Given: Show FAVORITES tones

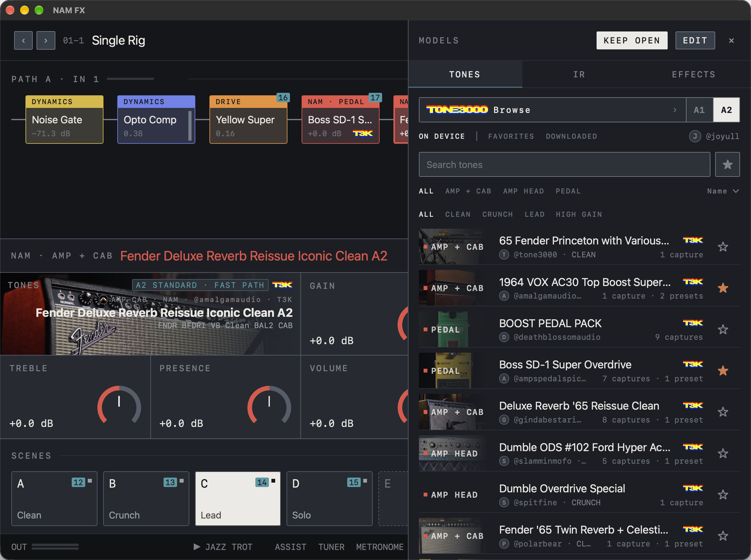Looking at the screenshot, I should [x=511, y=136].
